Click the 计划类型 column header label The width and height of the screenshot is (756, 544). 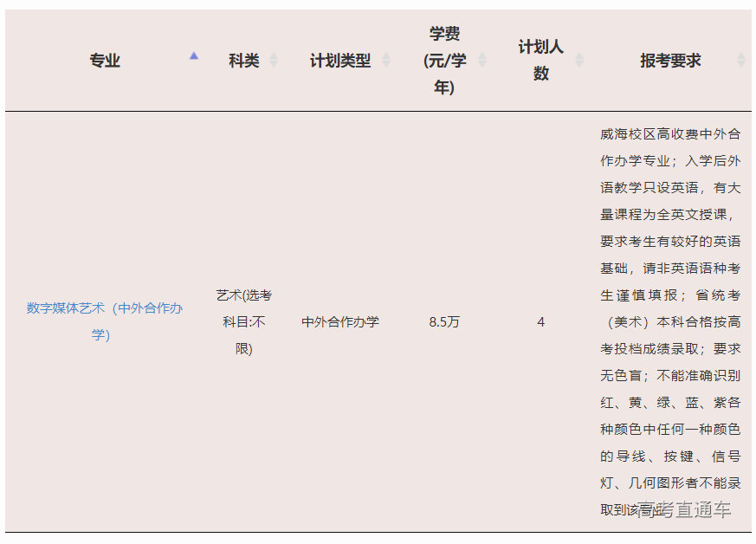pos(340,61)
